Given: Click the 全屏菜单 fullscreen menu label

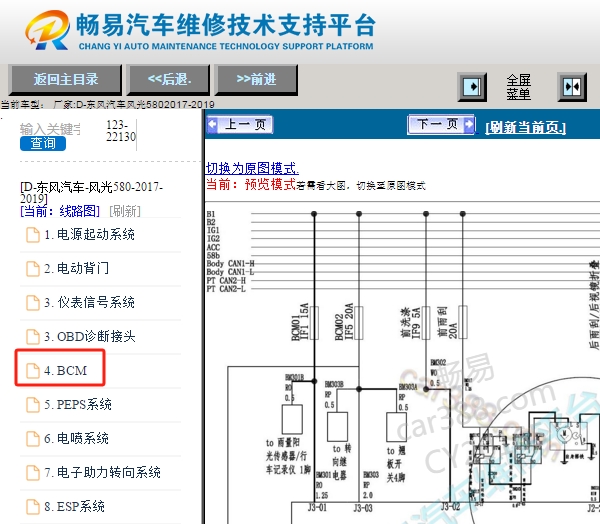Looking at the screenshot, I should click(x=518, y=87).
